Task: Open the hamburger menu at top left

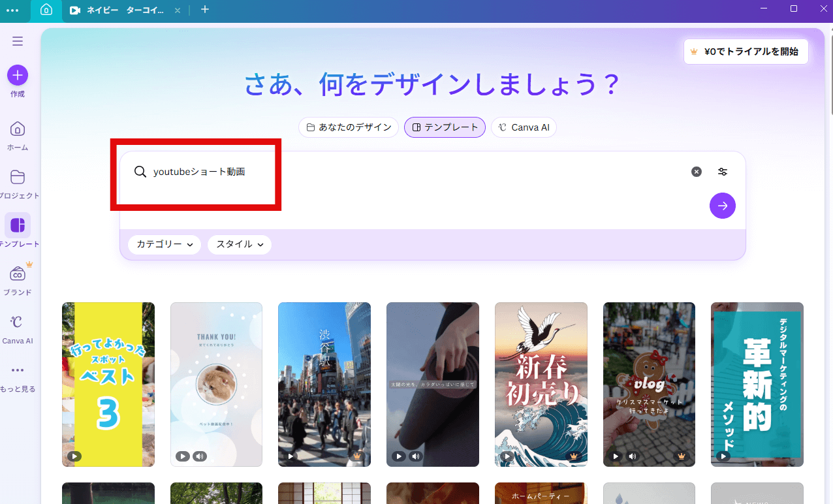Action: click(x=17, y=41)
